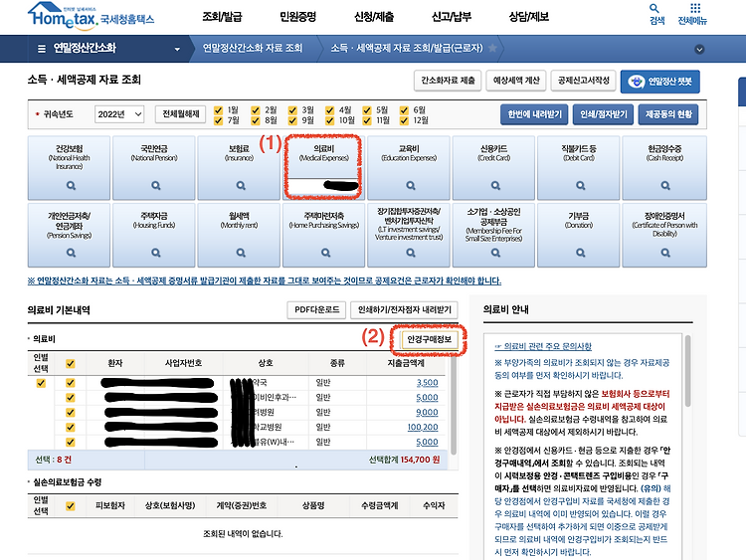Expand the 연말정산간소화 menu arrow
The width and height of the screenshot is (746, 560).
[x=177, y=49]
